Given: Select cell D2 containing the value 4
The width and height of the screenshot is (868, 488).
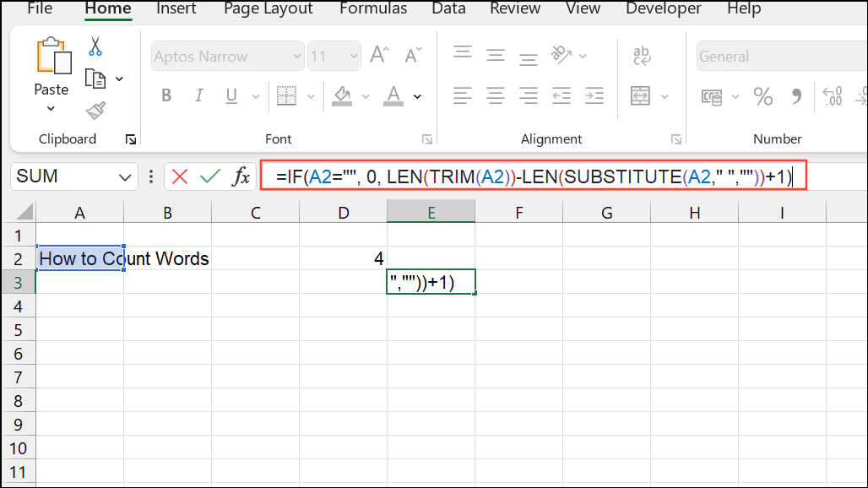Looking at the screenshot, I should tap(343, 258).
